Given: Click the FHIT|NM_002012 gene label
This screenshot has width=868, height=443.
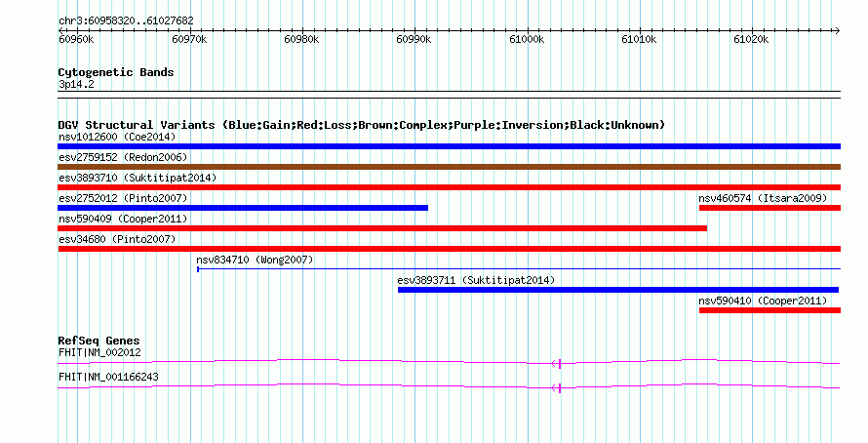Looking at the screenshot, I should click(99, 352).
